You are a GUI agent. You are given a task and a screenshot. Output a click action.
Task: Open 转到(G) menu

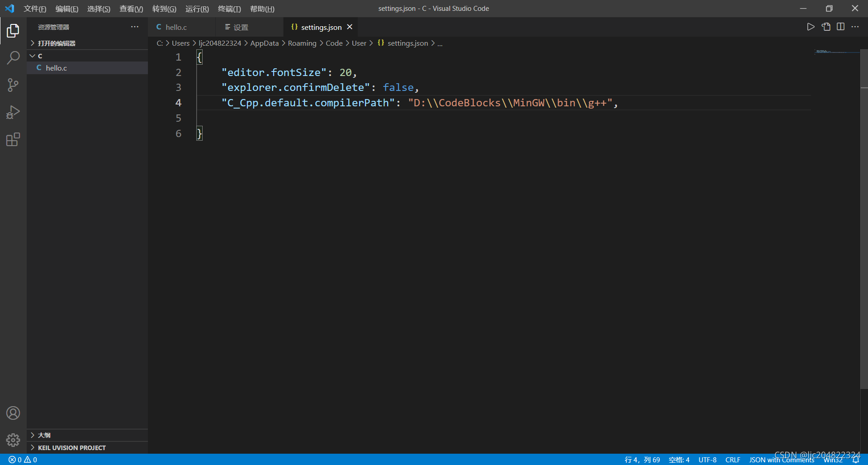(x=164, y=9)
